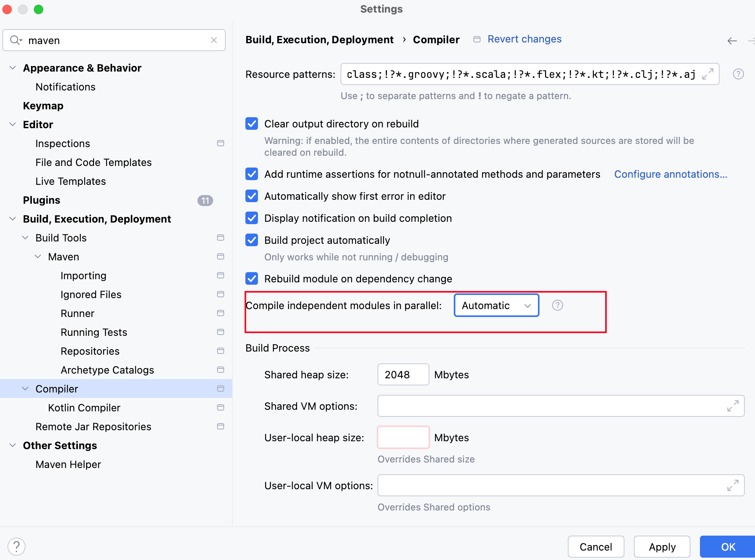Screen dimensions: 755x560
Task: Uncheck Clear output directory on rebuild
Action: coord(252,124)
